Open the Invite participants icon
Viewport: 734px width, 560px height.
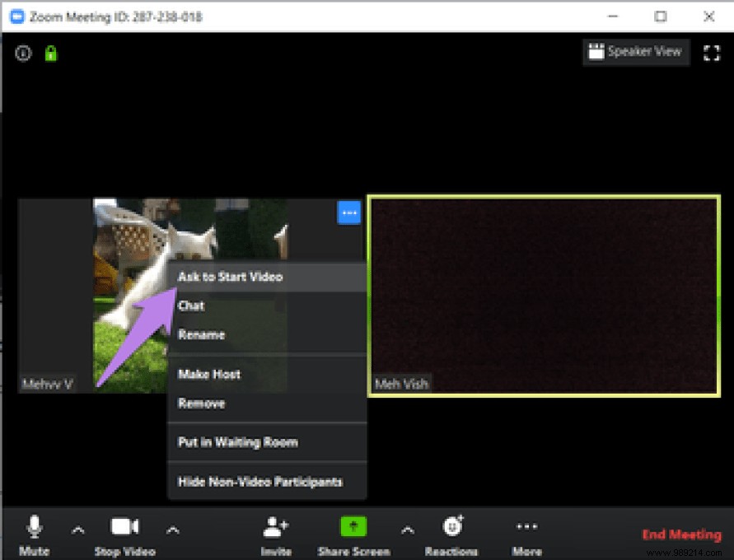[x=275, y=527]
